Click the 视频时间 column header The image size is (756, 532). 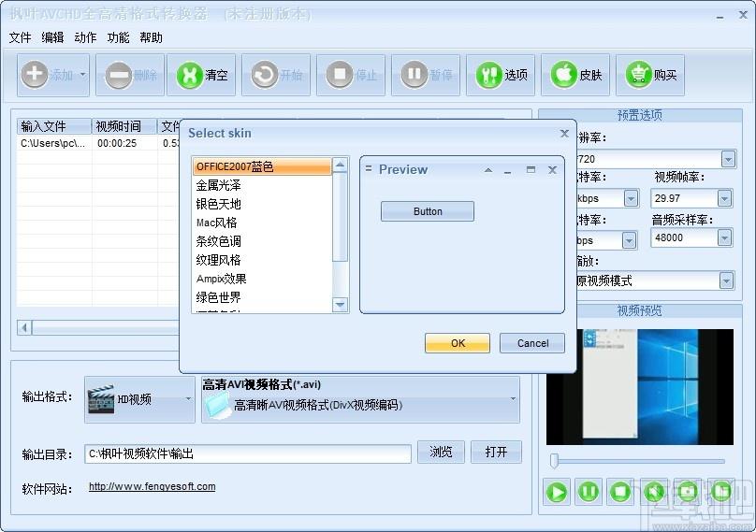tap(124, 126)
